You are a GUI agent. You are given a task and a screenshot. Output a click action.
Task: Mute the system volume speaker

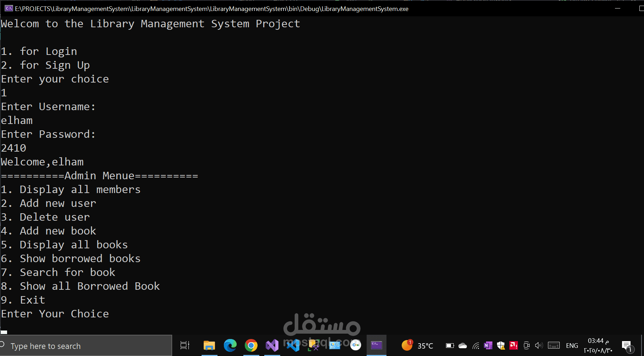point(539,345)
